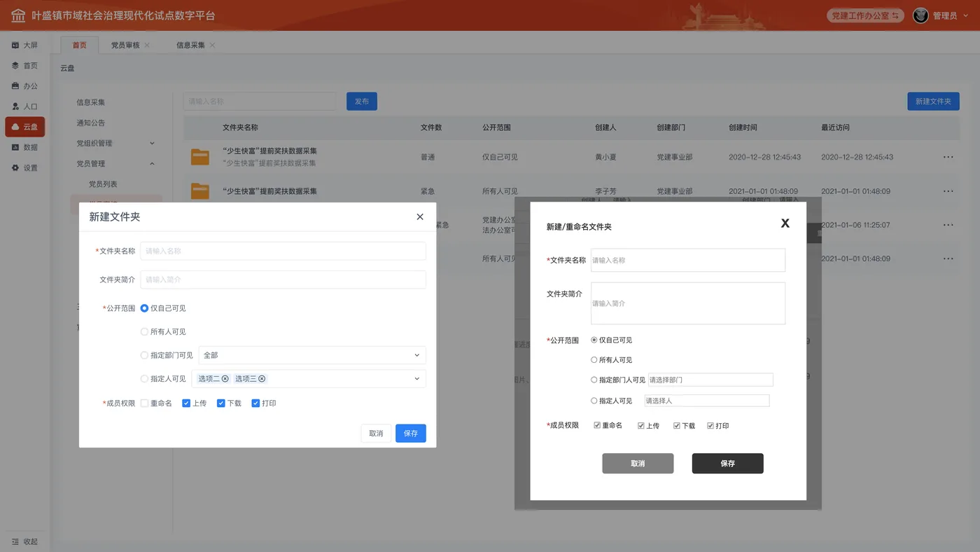980x552 pixels.
Task: Open the dropdown containing 选项二 and 选项三
Action: point(309,379)
